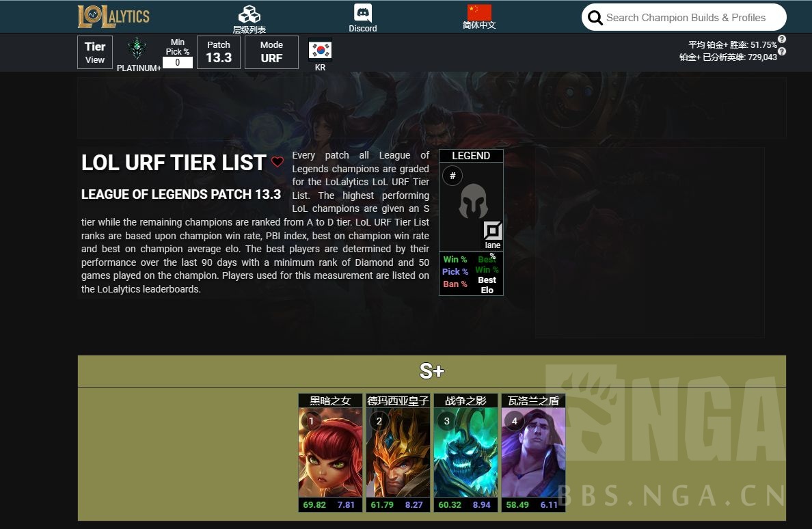Click the 简体中文 language label
This screenshot has height=529, width=812.
479,25
